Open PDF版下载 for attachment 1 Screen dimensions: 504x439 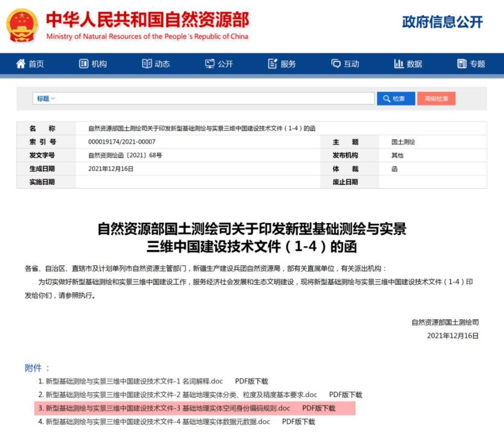click(251, 381)
